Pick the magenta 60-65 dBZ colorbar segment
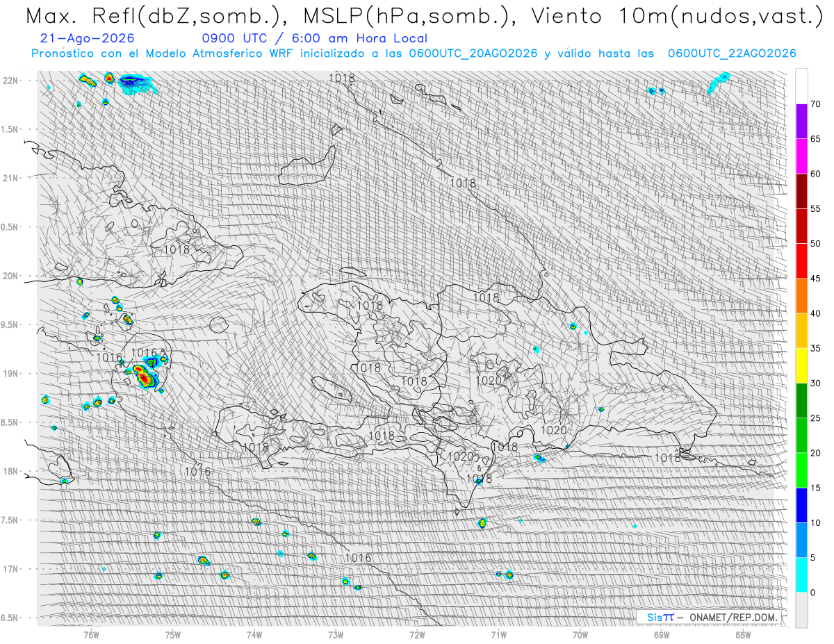This screenshot has width=834, height=644. pyautogui.click(x=801, y=156)
